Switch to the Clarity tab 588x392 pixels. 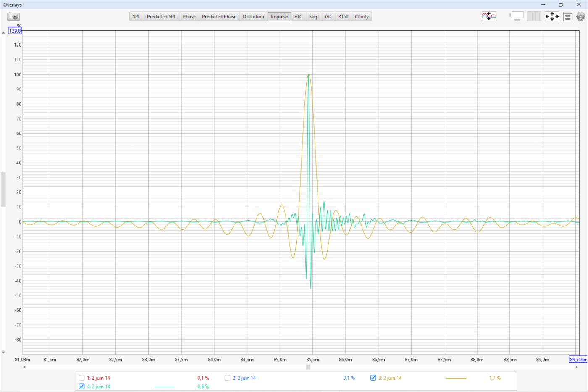362,17
